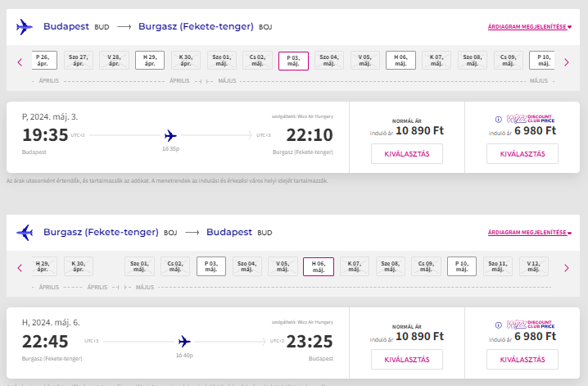Select outbound date P 10, máj.
The width and height of the screenshot is (588, 386).
543,61
